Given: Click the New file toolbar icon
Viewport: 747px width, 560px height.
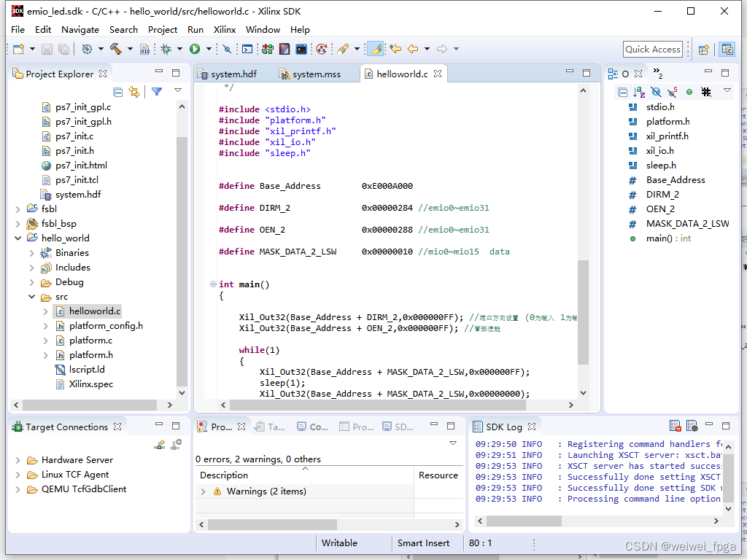Looking at the screenshot, I should [18, 49].
